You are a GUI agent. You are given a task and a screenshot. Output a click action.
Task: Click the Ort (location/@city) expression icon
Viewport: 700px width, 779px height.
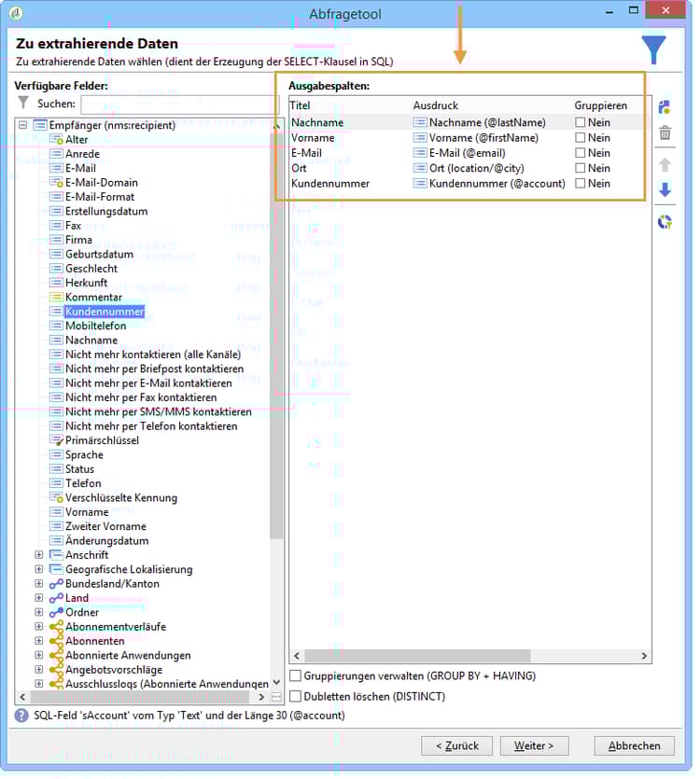point(420,169)
